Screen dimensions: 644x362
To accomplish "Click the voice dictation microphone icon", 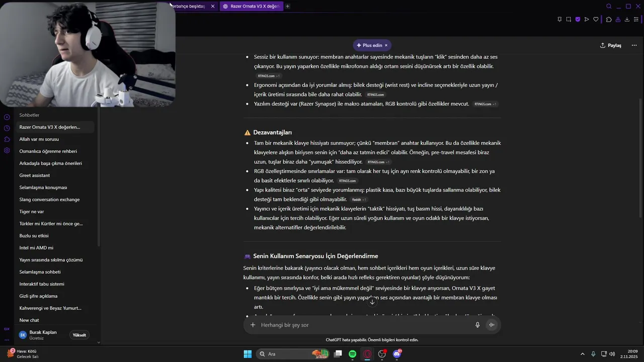I will click(x=477, y=325).
